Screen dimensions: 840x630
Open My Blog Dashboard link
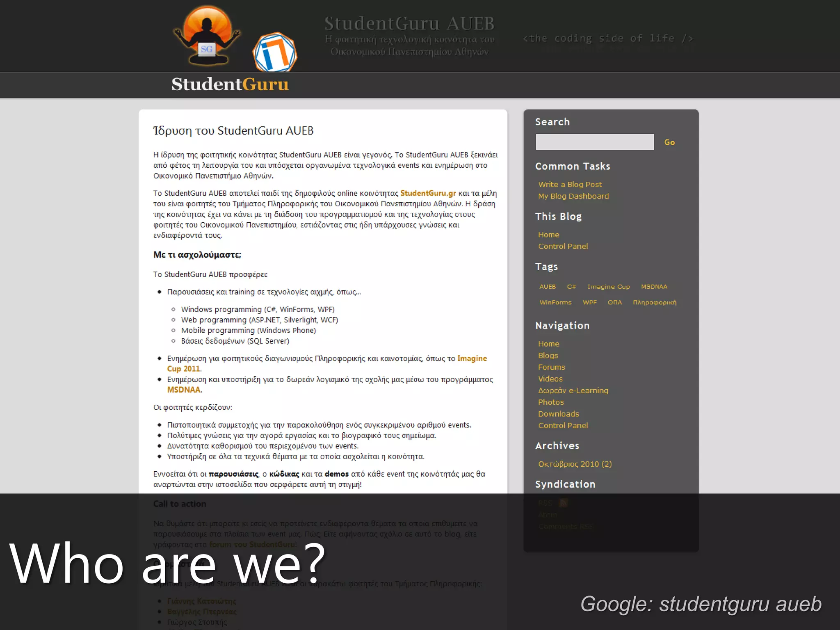click(573, 196)
